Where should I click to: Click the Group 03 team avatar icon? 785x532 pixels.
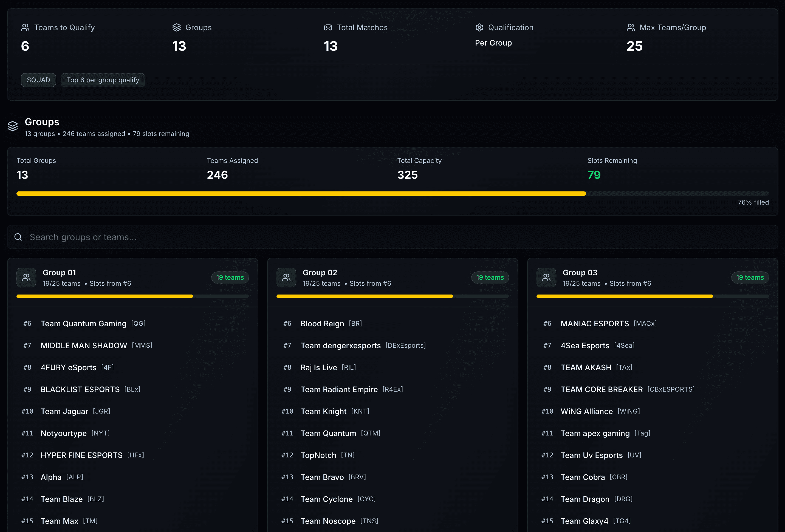(x=546, y=277)
